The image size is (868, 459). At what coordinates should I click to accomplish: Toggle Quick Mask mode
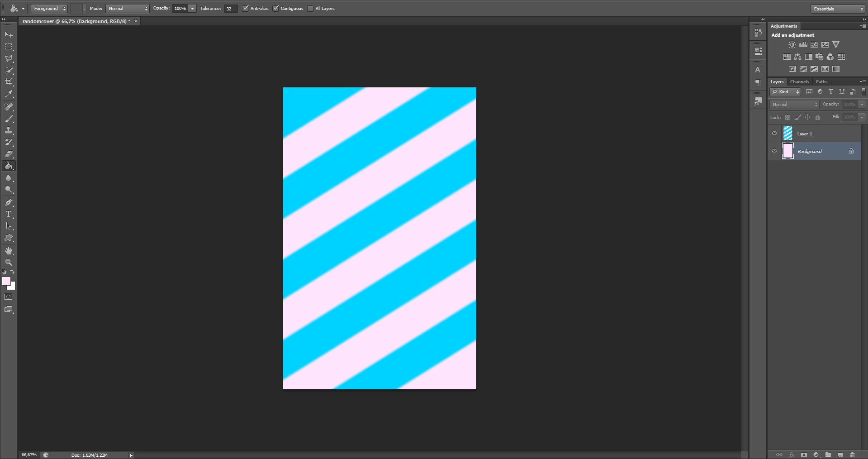[x=9, y=297]
